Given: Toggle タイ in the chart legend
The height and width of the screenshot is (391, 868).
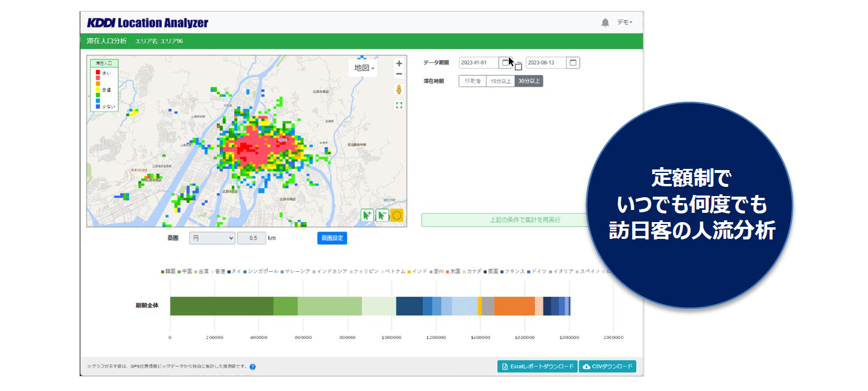Looking at the screenshot, I should pyautogui.click(x=234, y=271).
